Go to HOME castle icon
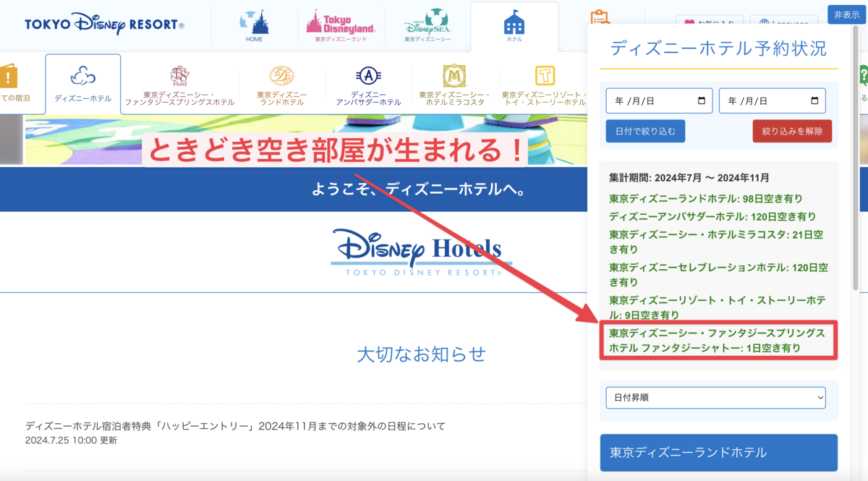The width and height of the screenshot is (868, 481). 254,26
